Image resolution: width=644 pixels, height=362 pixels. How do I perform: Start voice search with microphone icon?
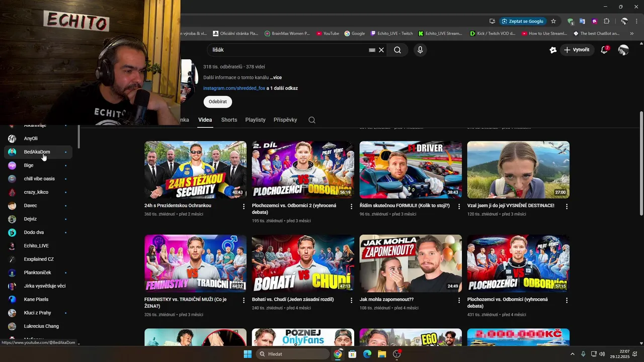420,50
